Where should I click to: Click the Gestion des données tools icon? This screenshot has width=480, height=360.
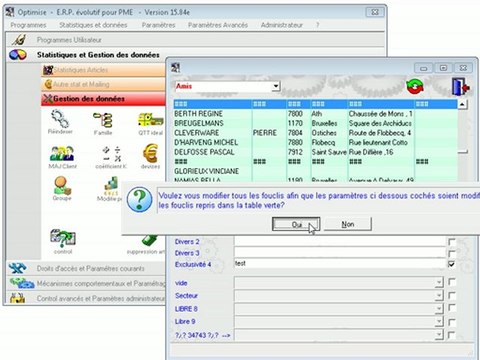click(48, 99)
